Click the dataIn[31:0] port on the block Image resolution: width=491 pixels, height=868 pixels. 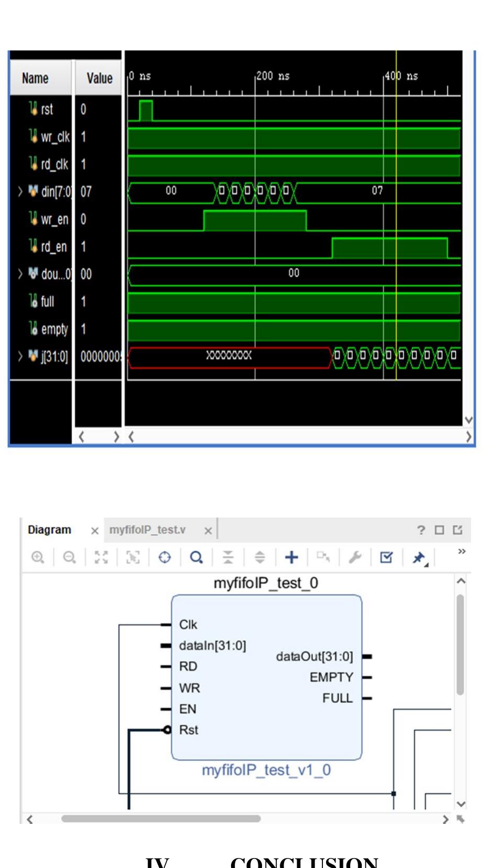[212, 646]
